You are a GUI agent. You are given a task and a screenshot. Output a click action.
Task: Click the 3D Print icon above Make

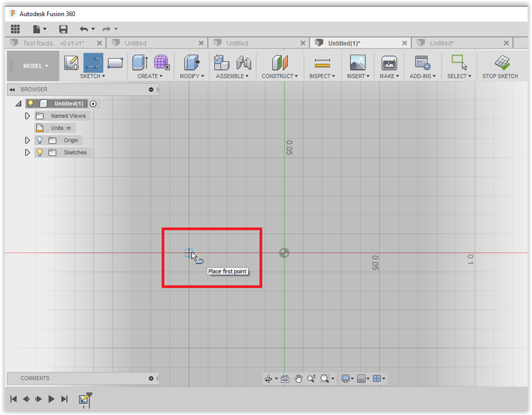point(389,63)
